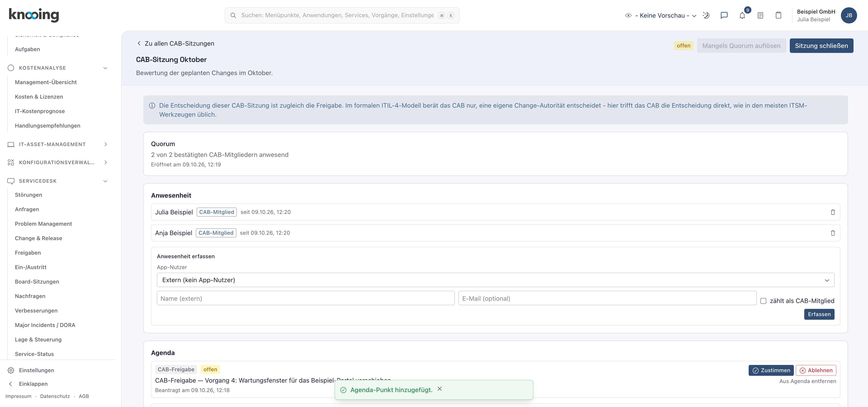The width and height of the screenshot is (868, 407).
Task: Click the search magnifier icon
Action: [233, 16]
